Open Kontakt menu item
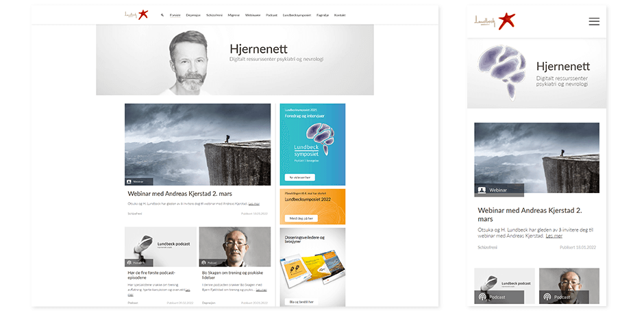Viewport: 644px width, 315px height. click(340, 15)
